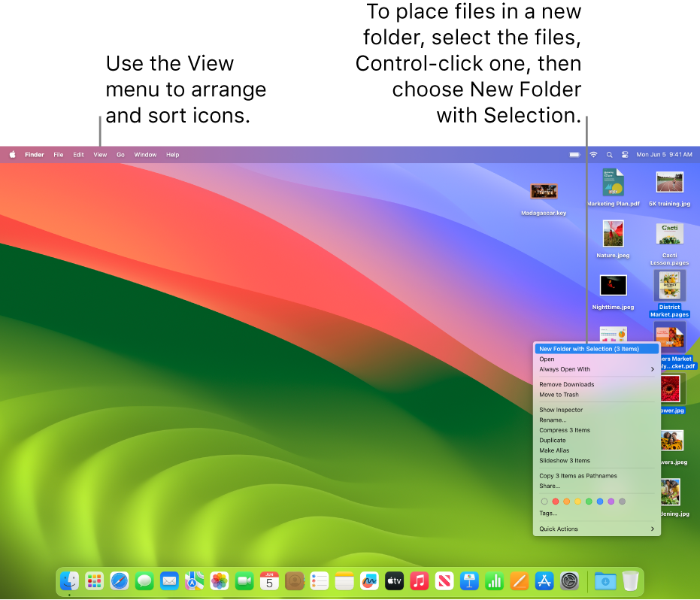Viewport: 700px width, 600px height.
Task: Open the File menu
Action: coord(59,154)
